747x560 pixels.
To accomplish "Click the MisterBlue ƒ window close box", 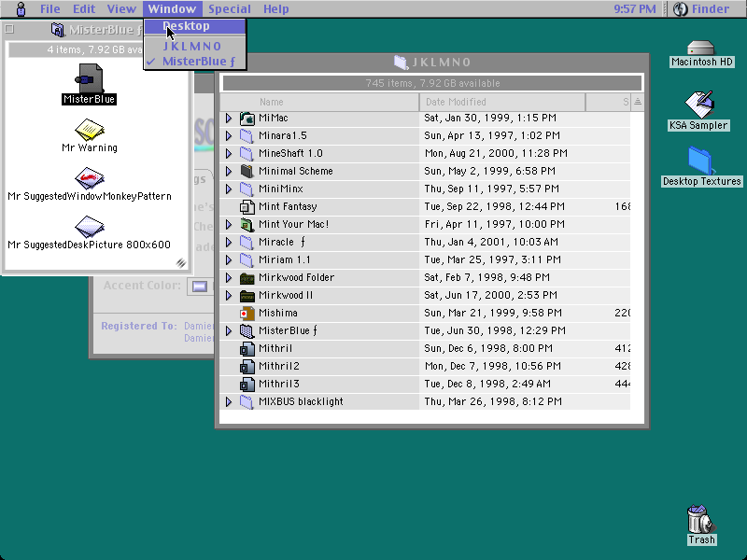I will [x=9, y=30].
